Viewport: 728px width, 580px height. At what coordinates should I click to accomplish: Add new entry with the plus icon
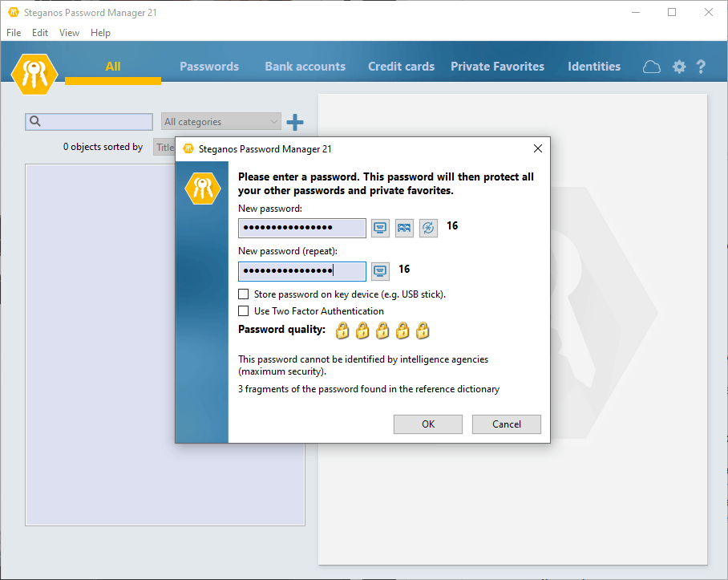pyautogui.click(x=295, y=122)
